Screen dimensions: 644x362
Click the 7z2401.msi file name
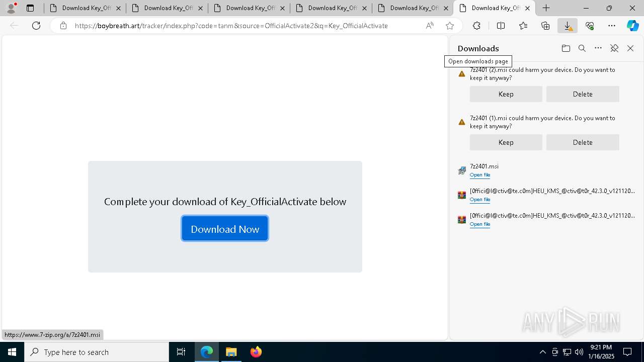484,166
